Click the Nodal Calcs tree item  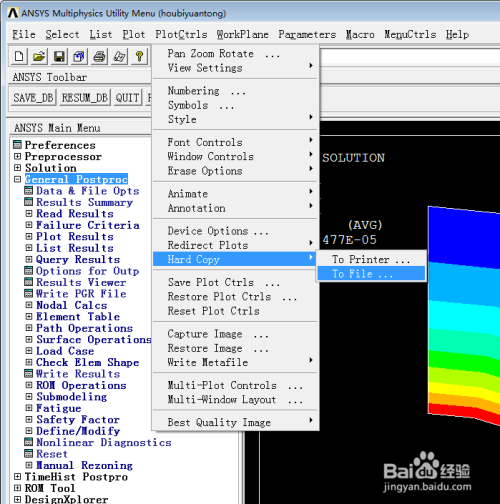pos(72,305)
